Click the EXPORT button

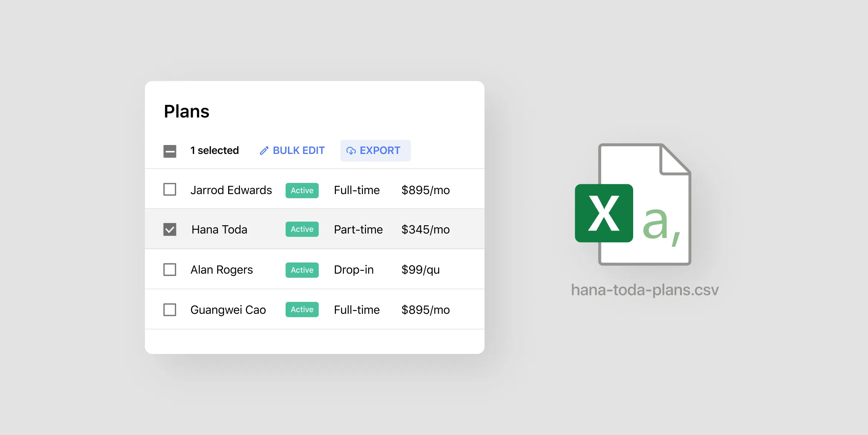tap(375, 151)
